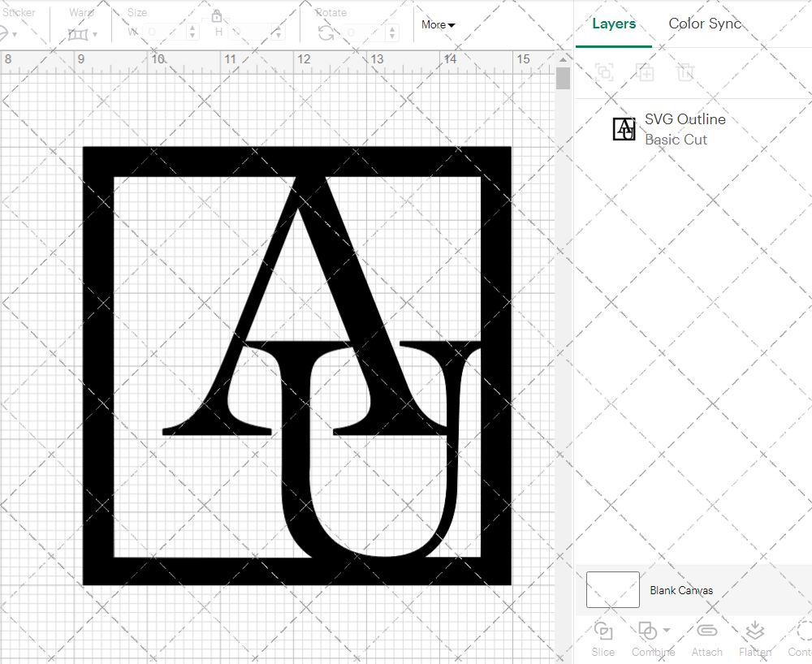Click the Blank Canvas color swatch
The width and height of the screenshot is (812, 664).
612,589
